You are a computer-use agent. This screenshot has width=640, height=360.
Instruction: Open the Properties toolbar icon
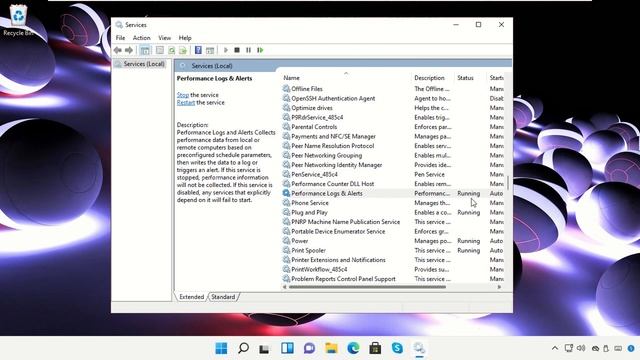[x=160, y=50]
